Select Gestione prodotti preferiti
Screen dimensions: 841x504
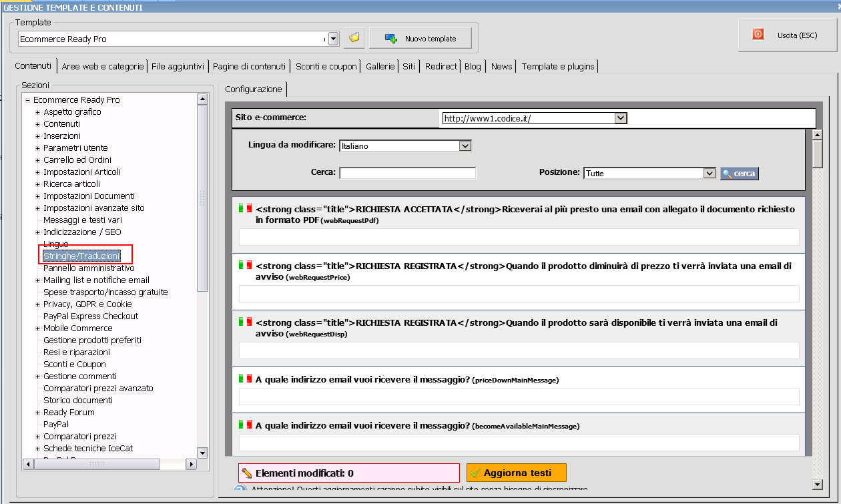(92, 340)
